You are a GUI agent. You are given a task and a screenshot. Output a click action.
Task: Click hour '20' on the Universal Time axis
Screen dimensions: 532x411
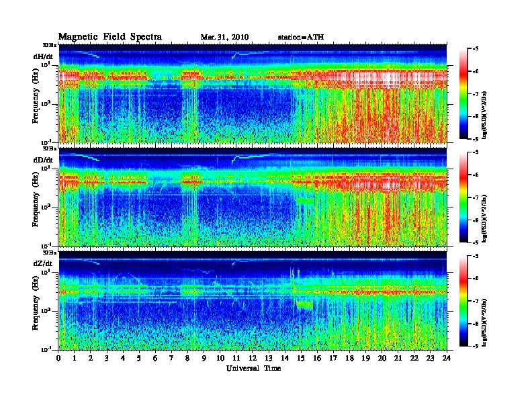click(x=382, y=359)
